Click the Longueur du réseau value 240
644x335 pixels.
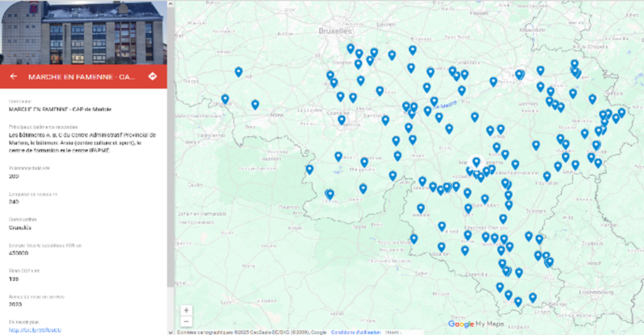pyautogui.click(x=14, y=202)
